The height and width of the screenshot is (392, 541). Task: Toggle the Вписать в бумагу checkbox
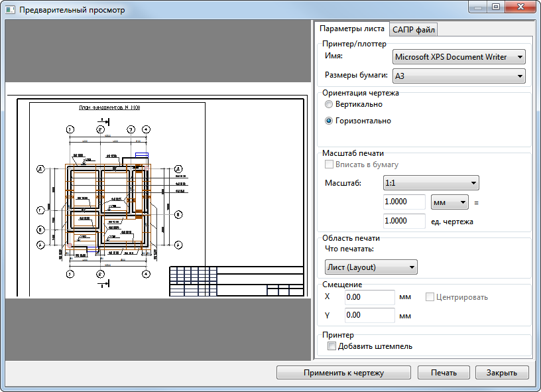(x=329, y=164)
